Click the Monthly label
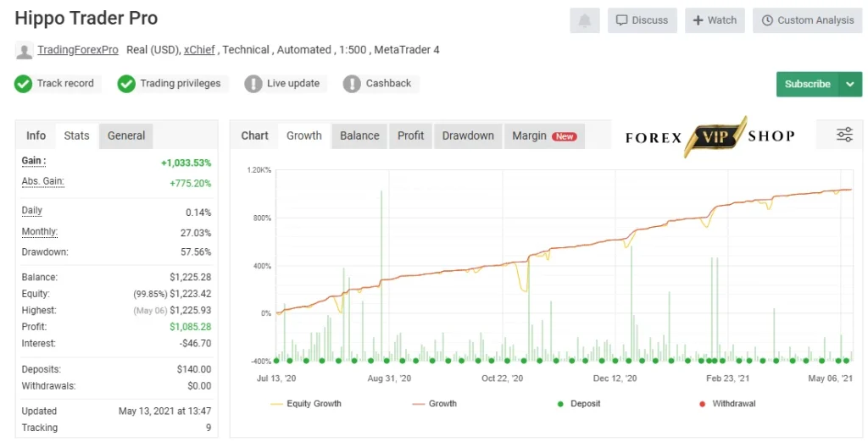 coord(39,232)
